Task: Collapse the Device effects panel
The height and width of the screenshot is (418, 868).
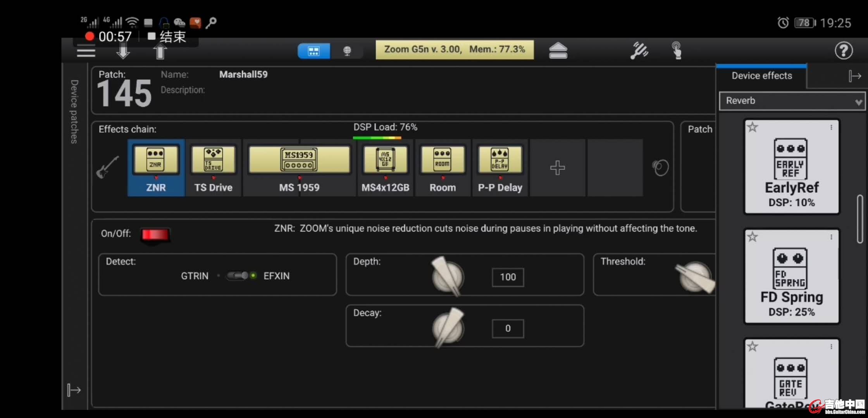Action: [x=854, y=76]
